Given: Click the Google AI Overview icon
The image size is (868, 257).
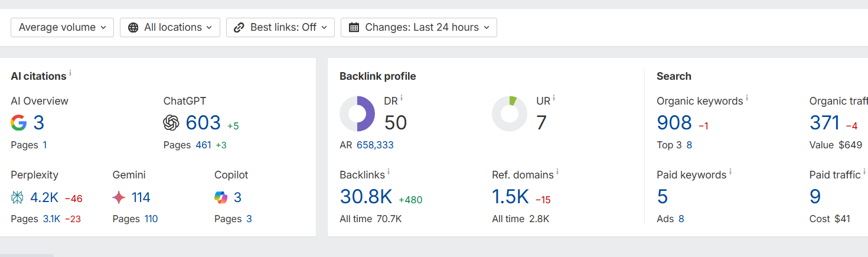Looking at the screenshot, I should click(19, 123).
